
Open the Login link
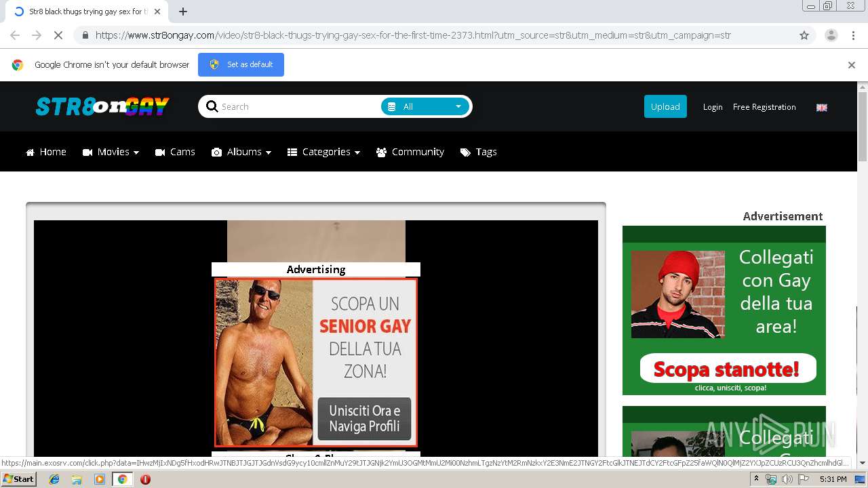(713, 107)
